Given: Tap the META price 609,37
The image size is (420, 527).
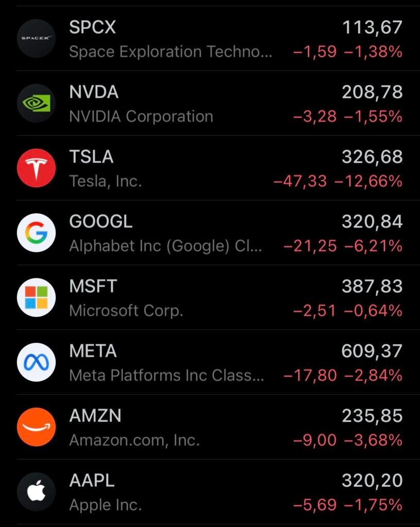Looking at the screenshot, I should pyautogui.click(x=372, y=351).
